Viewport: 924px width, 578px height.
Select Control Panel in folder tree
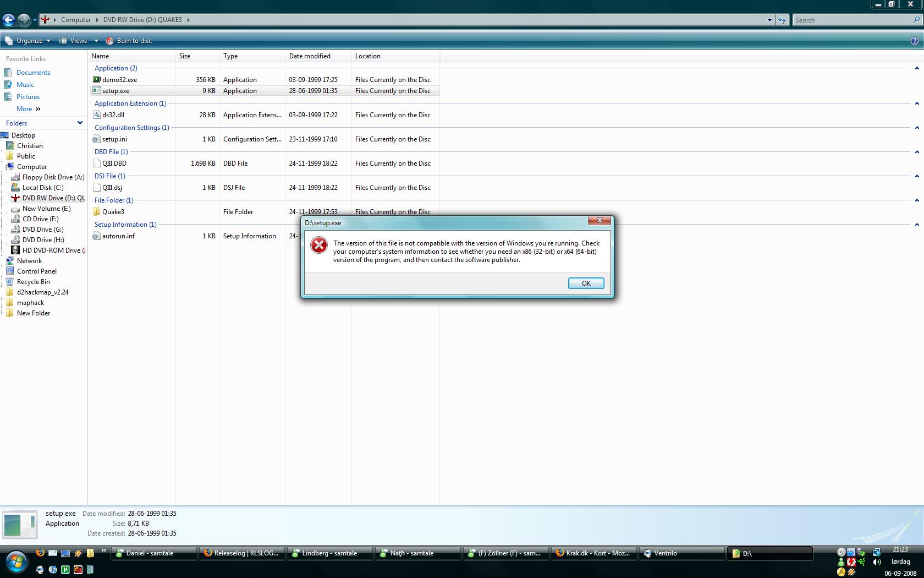click(x=36, y=271)
